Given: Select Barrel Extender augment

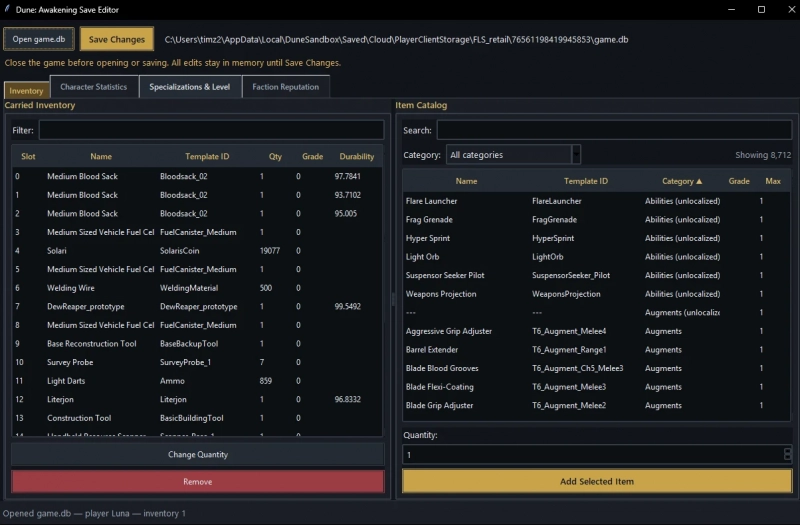Looking at the screenshot, I should [596, 349].
